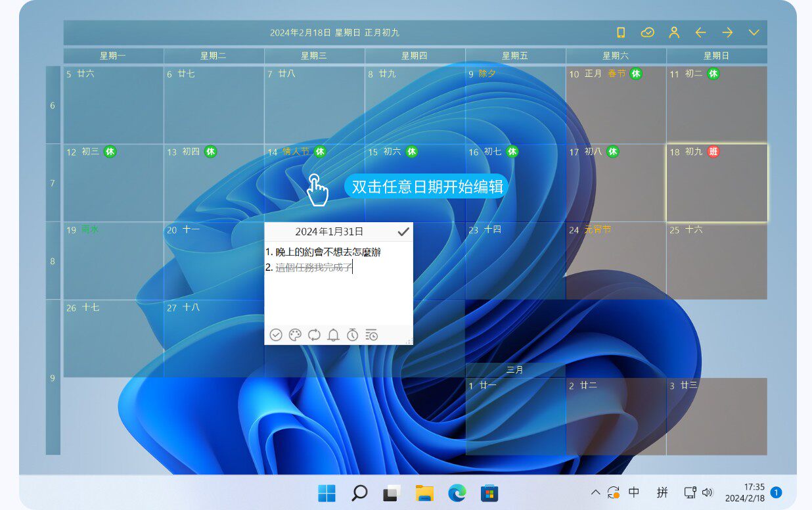
Task: Confirm the note with the checkmark
Action: point(403,231)
